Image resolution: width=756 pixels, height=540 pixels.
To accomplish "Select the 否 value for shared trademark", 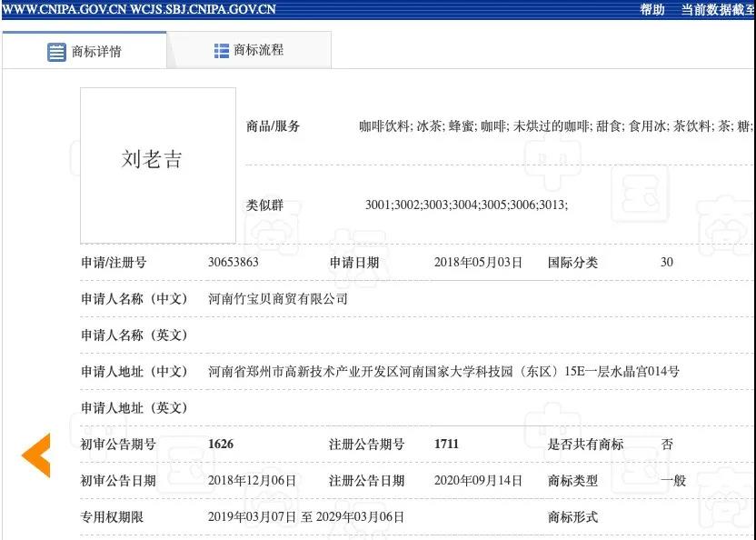I will 667,444.
